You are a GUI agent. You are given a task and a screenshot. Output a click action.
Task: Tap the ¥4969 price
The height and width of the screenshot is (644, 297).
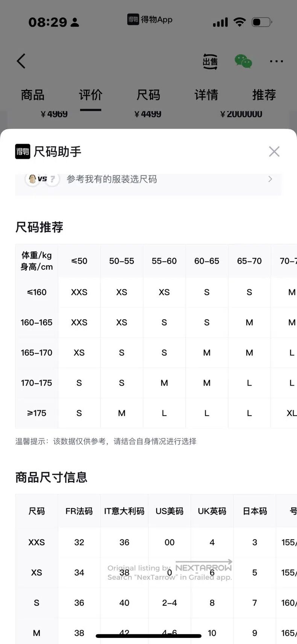click(x=54, y=114)
